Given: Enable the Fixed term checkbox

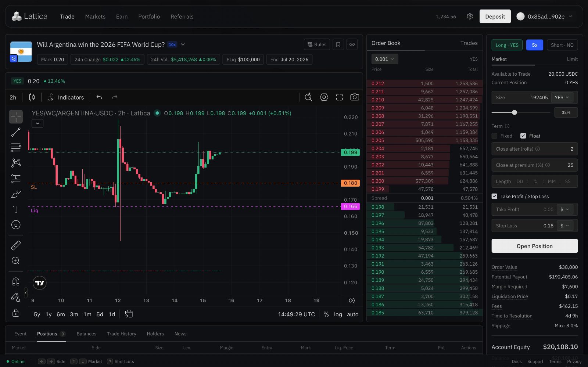Looking at the screenshot, I should tap(495, 136).
